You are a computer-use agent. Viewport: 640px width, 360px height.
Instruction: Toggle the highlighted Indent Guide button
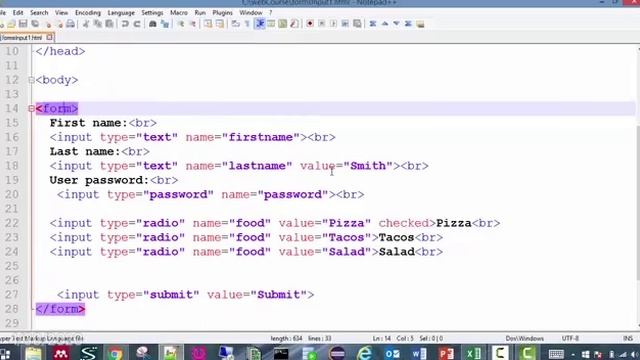(x=260, y=24)
